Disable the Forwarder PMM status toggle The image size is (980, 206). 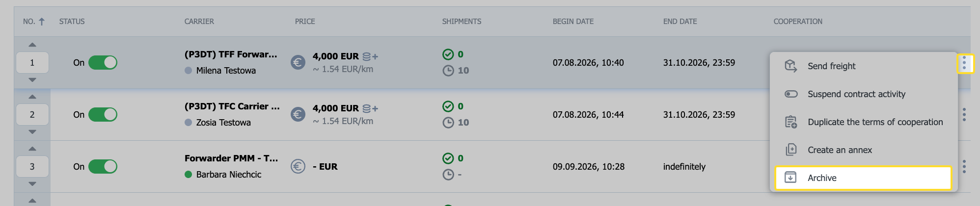coord(103,167)
